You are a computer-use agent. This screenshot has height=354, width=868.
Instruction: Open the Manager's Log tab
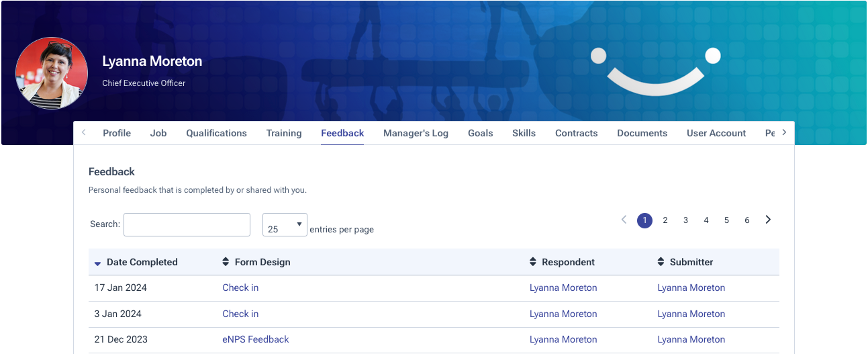(x=416, y=133)
